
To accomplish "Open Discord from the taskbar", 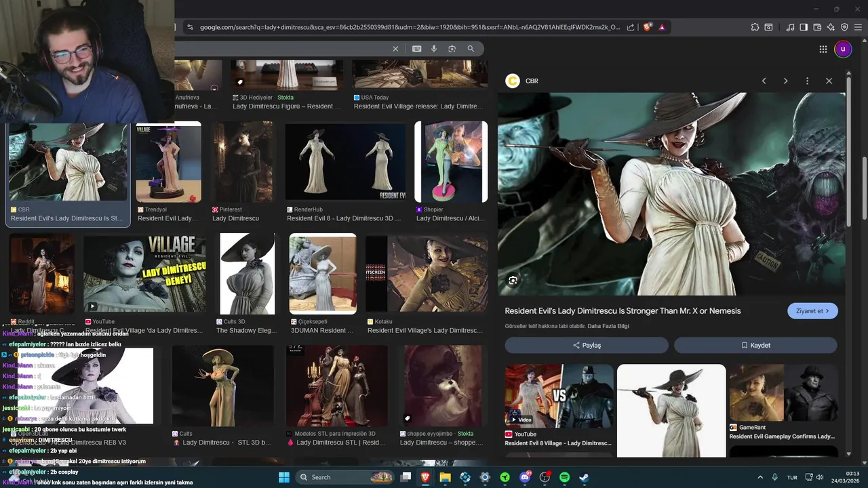I will point(525,477).
